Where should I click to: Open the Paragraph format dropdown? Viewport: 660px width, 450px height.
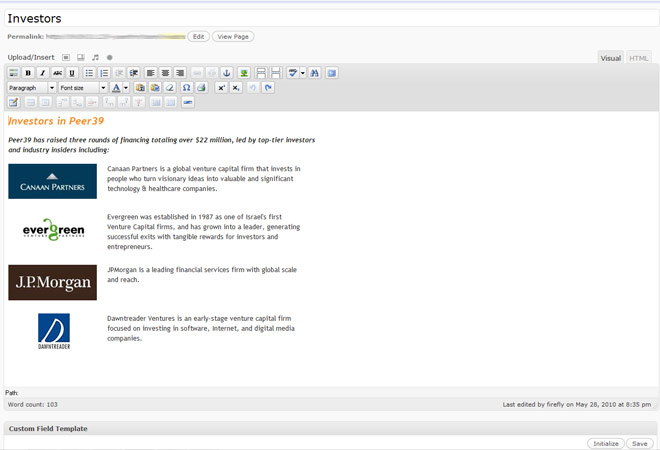[32, 88]
